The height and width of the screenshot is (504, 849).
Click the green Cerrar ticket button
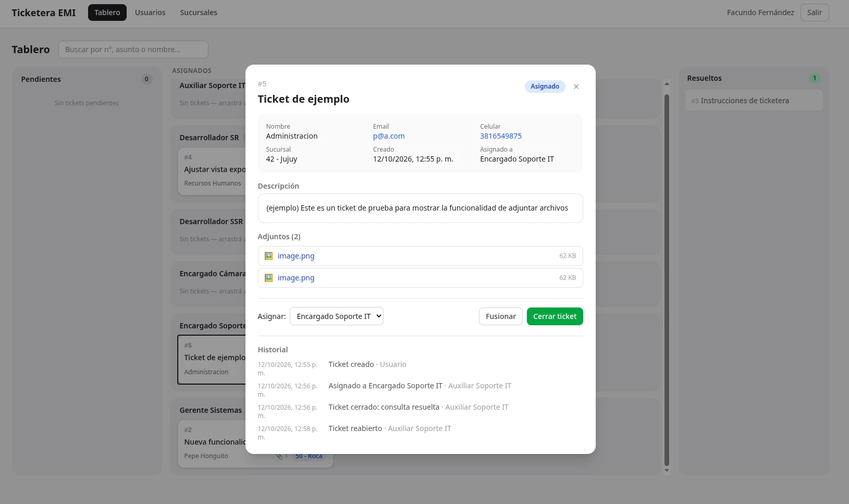[555, 316]
